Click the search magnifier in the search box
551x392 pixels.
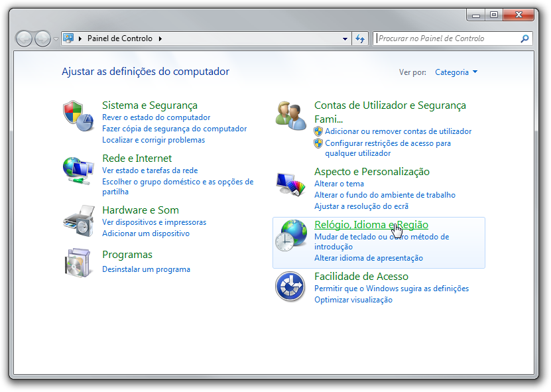pyautogui.click(x=524, y=38)
